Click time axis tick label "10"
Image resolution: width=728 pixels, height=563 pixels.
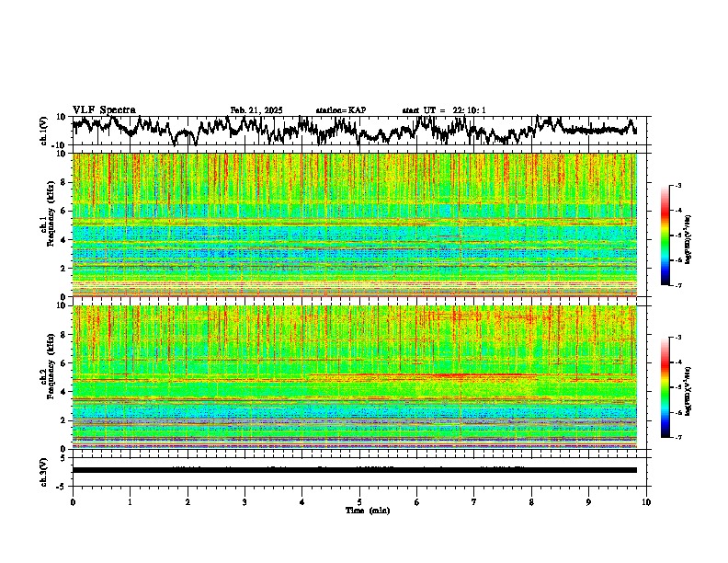[646, 502]
